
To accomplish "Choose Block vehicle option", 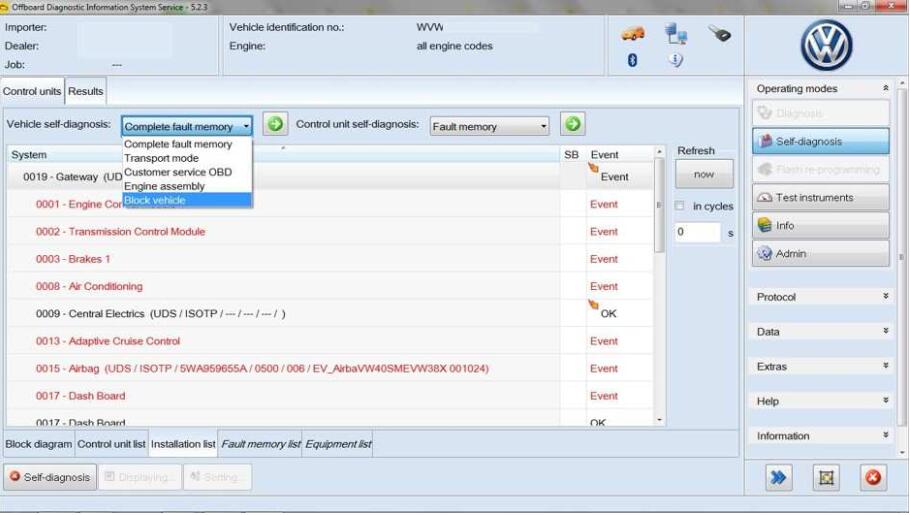I will (x=187, y=200).
